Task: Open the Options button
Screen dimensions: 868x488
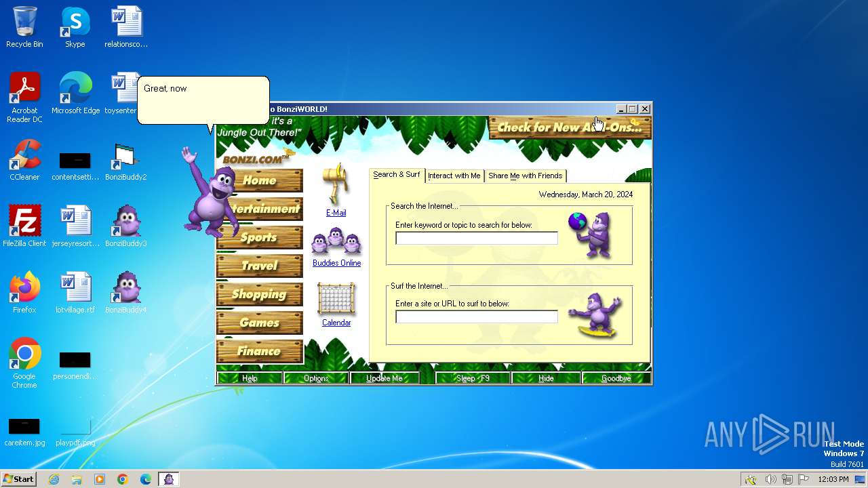Action: [316, 378]
